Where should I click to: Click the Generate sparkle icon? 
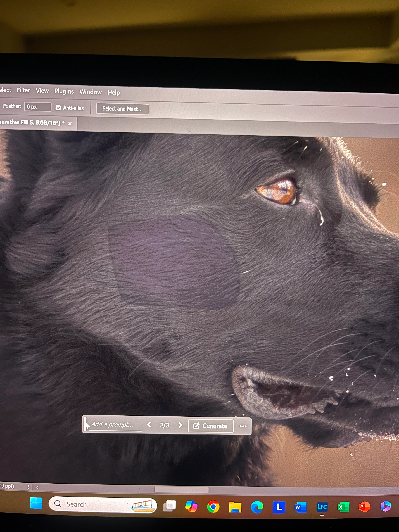[x=196, y=426]
